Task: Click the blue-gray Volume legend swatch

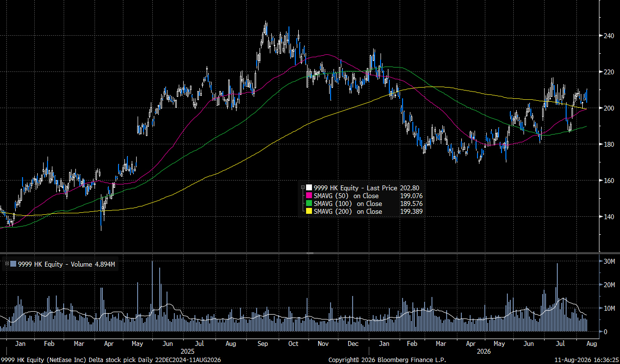Action: pyautogui.click(x=13, y=264)
